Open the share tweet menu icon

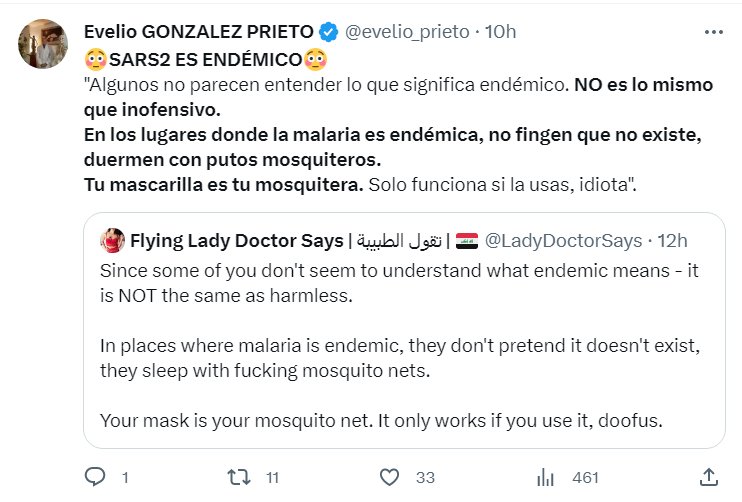click(714, 477)
